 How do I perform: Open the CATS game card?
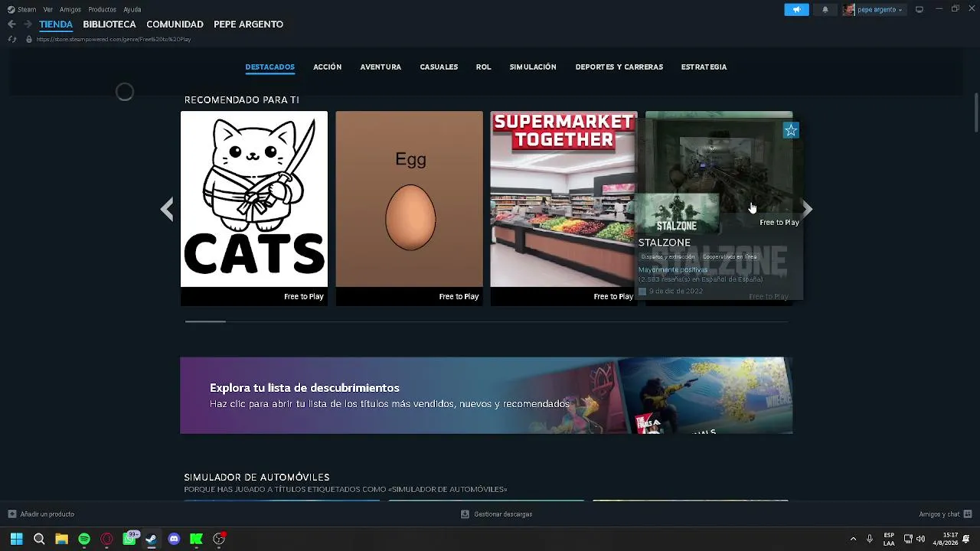pyautogui.click(x=254, y=208)
